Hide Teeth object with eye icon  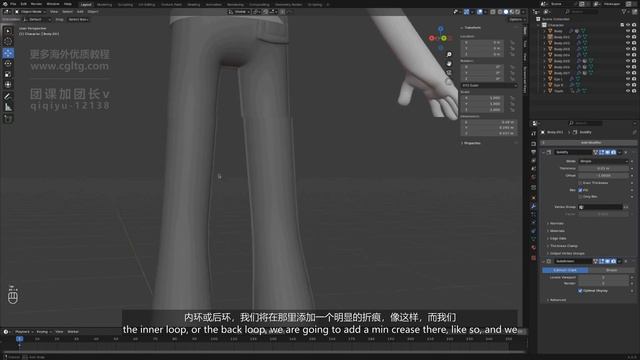pyautogui.click(x=628, y=91)
